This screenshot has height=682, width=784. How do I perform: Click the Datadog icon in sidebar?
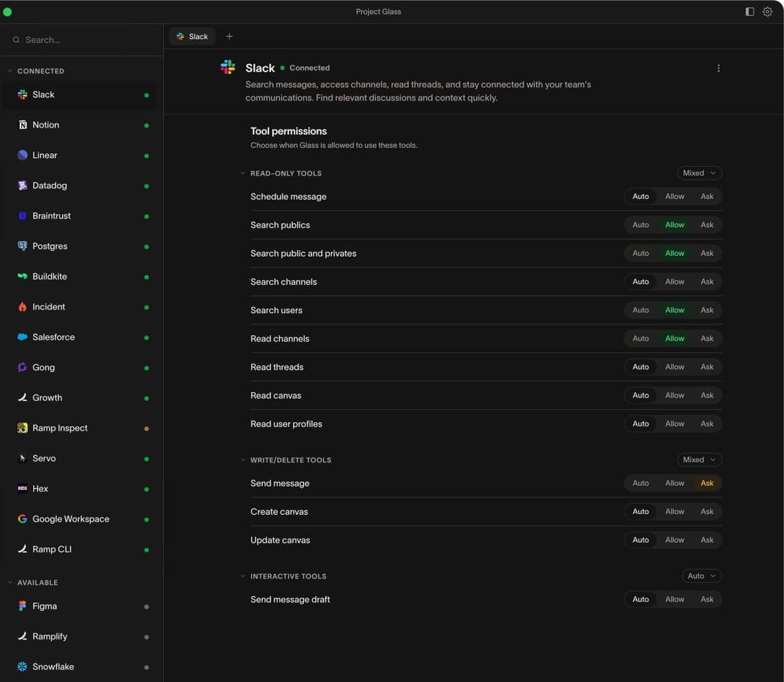pos(23,186)
